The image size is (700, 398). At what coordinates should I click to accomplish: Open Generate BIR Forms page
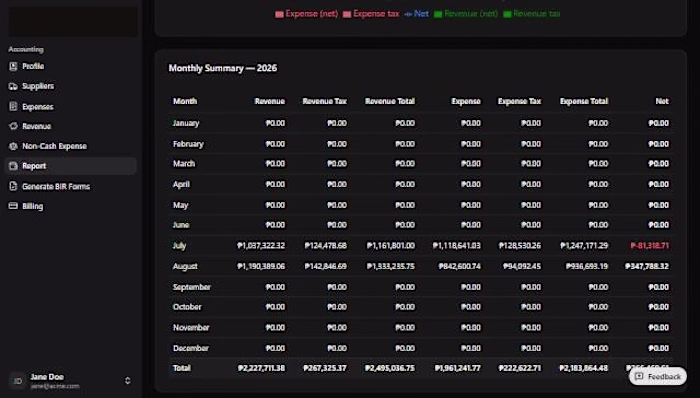(x=71, y=186)
